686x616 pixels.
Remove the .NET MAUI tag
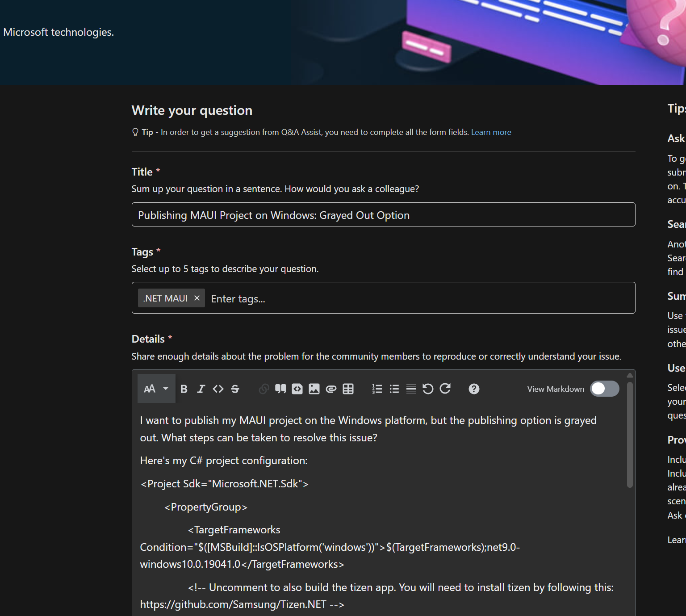(x=197, y=298)
